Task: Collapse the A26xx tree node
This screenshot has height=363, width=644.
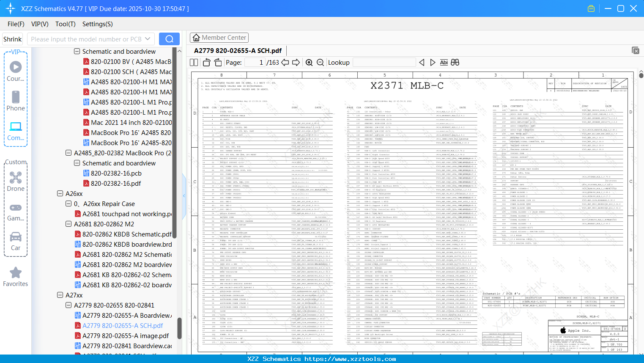Action: (60, 193)
